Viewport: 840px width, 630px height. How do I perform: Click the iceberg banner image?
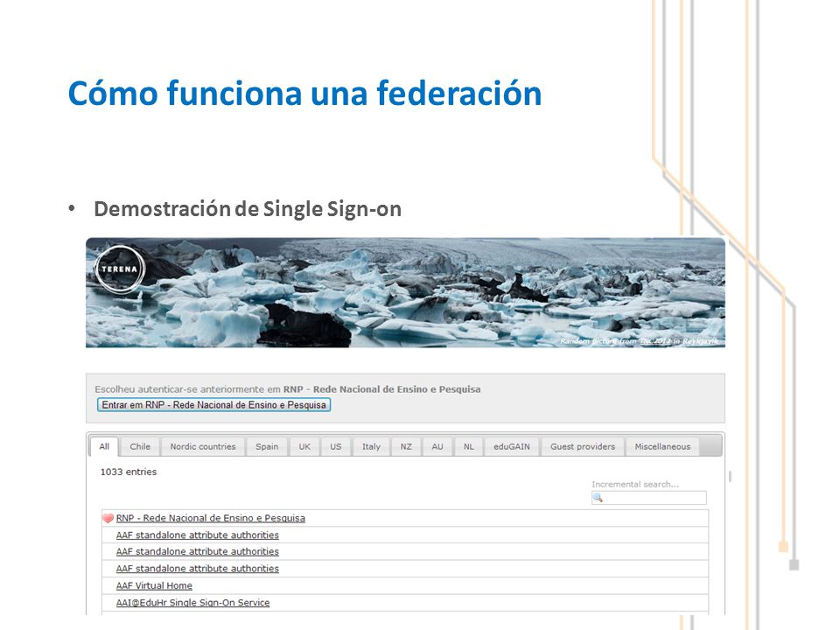405,292
